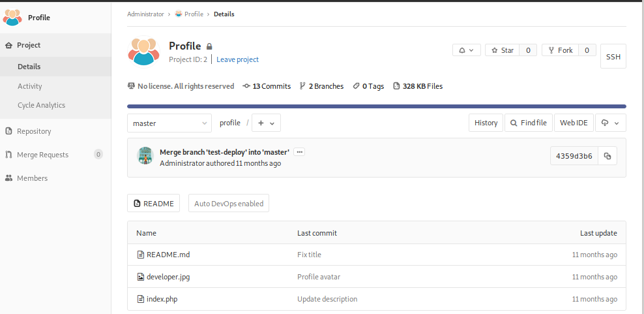Click the Find file button
Image resolution: width=644 pixels, height=314 pixels.
(x=529, y=123)
